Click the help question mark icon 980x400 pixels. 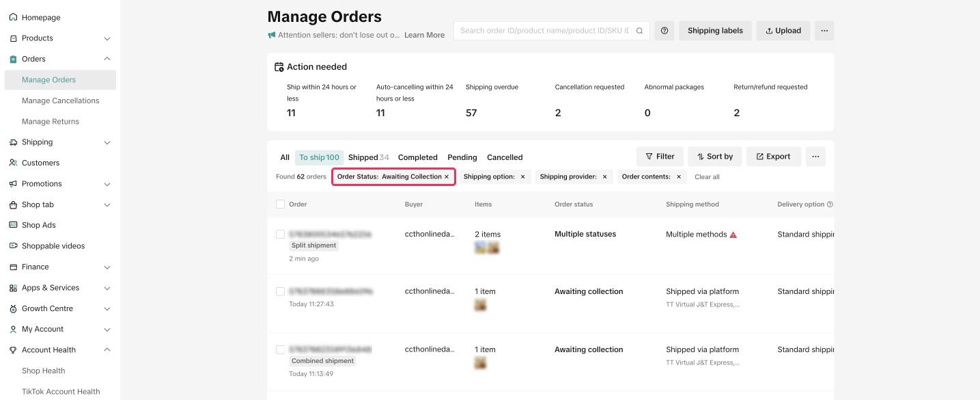(664, 31)
